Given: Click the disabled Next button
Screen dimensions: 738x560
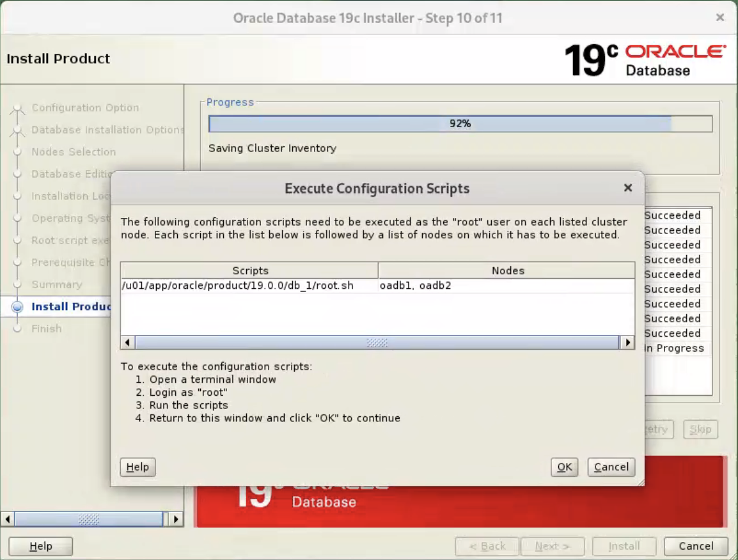Looking at the screenshot, I should (x=552, y=546).
